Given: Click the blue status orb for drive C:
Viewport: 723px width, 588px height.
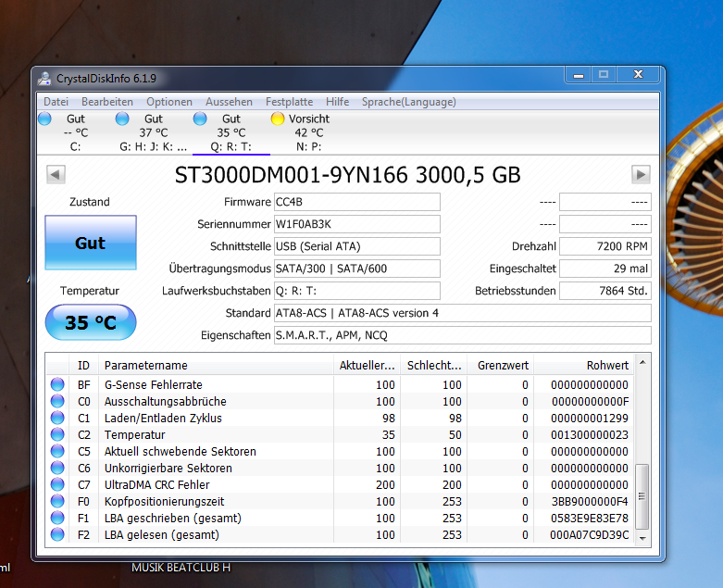Looking at the screenshot, I should (x=44, y=119).
